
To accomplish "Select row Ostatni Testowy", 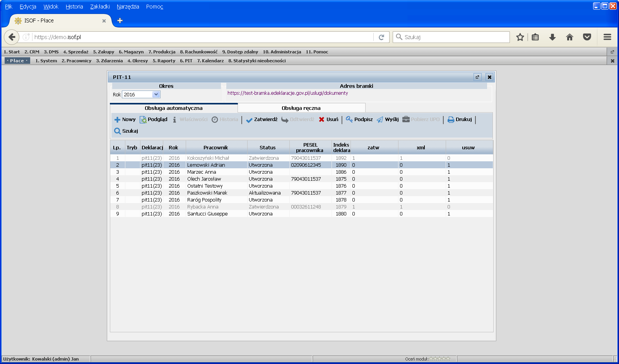I will pyautogui.click(x=302, y=186).
